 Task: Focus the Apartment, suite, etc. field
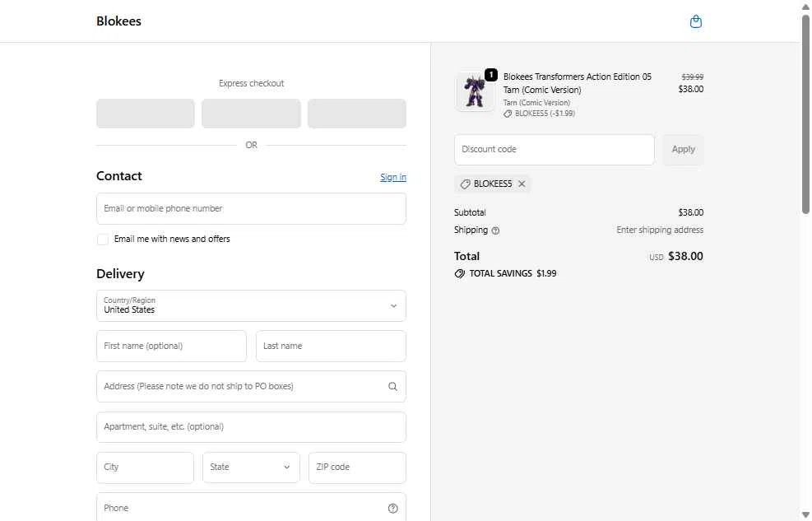tap(251, 427)
